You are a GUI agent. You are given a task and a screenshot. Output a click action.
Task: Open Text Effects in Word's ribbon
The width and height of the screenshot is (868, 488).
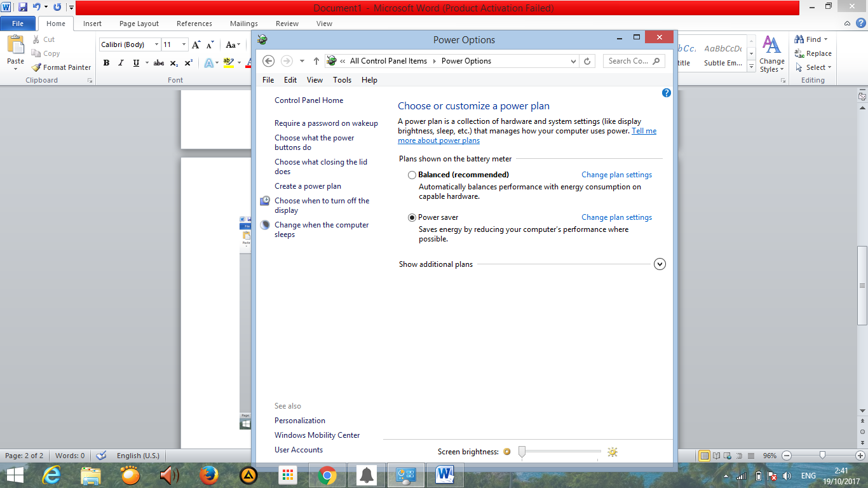tap(208, 63)
